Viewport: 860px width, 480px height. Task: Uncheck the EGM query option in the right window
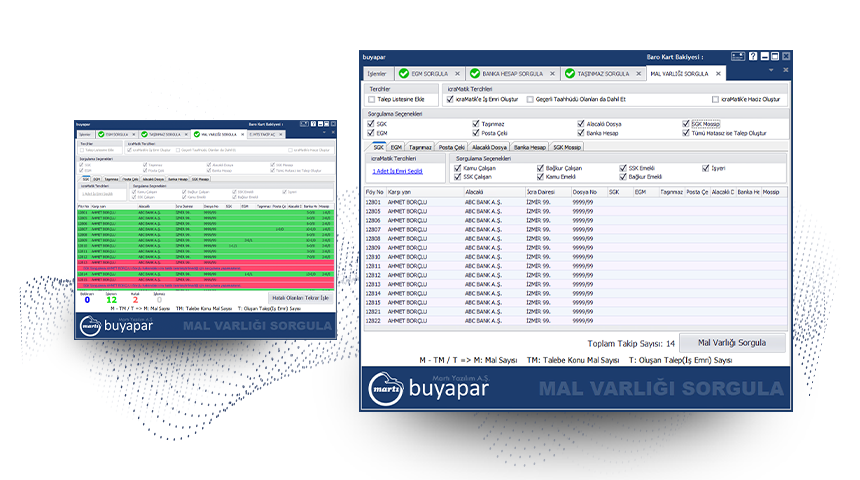tap(371, 133)
